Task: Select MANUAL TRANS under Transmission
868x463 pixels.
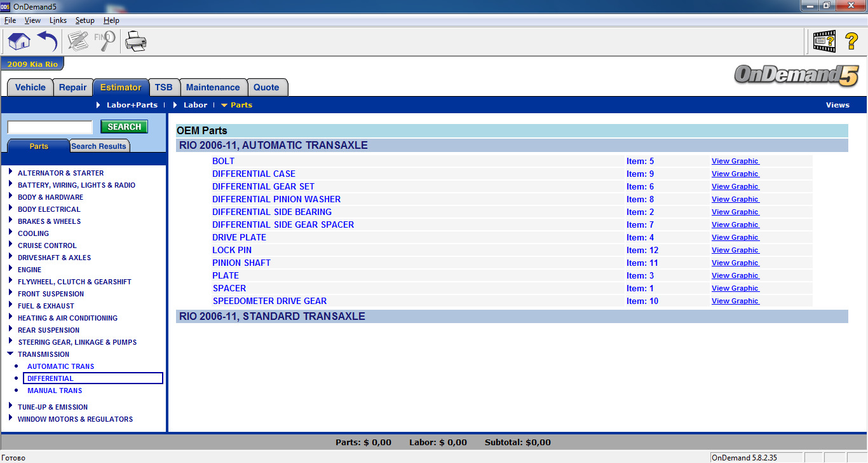Action: [55, 390]
